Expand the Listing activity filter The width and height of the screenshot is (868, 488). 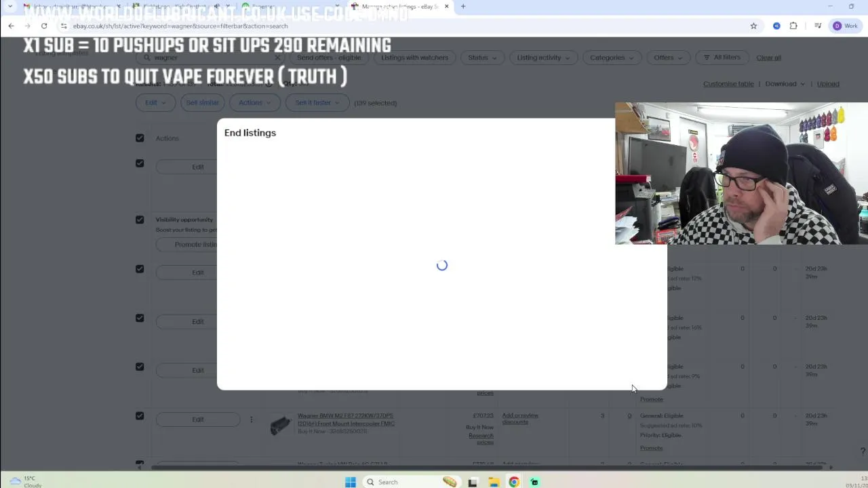pyautogui.click(x=543, y=58)
